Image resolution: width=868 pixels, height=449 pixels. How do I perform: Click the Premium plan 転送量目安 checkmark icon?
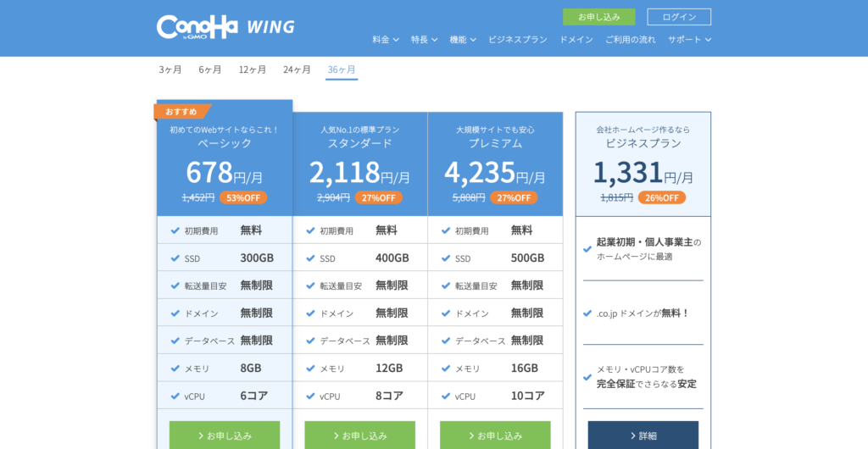[446, 285]
